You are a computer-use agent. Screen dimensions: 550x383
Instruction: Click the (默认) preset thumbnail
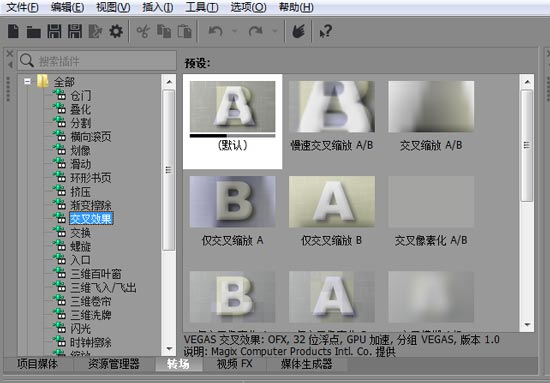pyautogui.click(x=233, y=107)
